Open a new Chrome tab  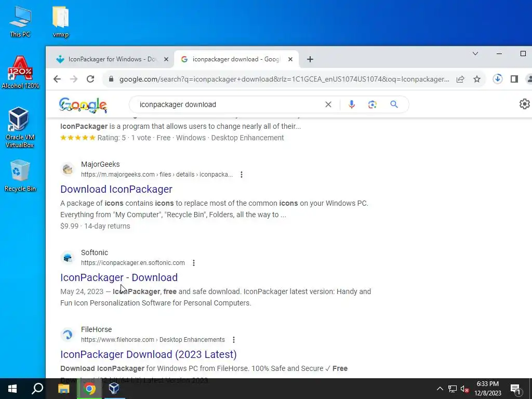coord(310,59)
